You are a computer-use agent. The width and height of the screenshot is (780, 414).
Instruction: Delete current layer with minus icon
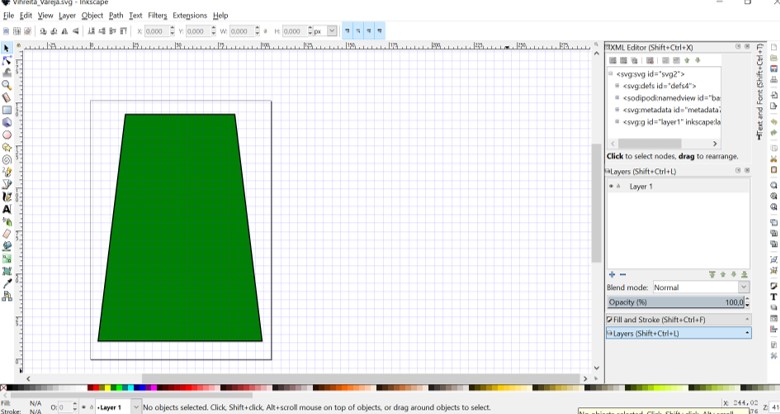click(x=623, y=274)
